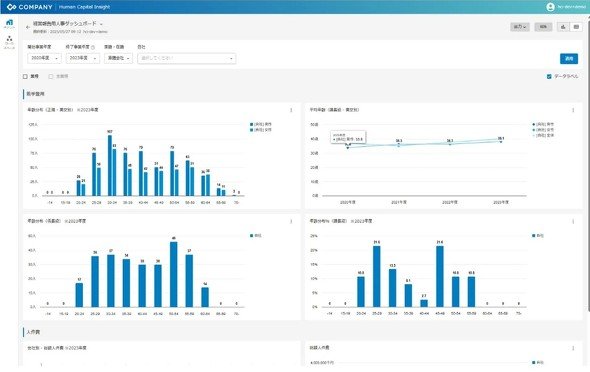Click the back arrow beside dashboard title

tap(27, 27)
